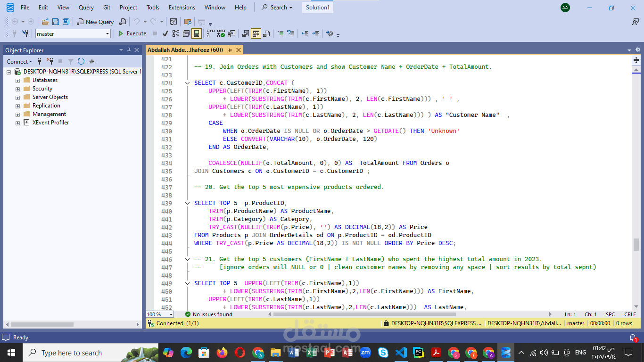The image size is (644, 362).
Task: Toggle Include Live Query Statistics icon
Action: [221, 33]
